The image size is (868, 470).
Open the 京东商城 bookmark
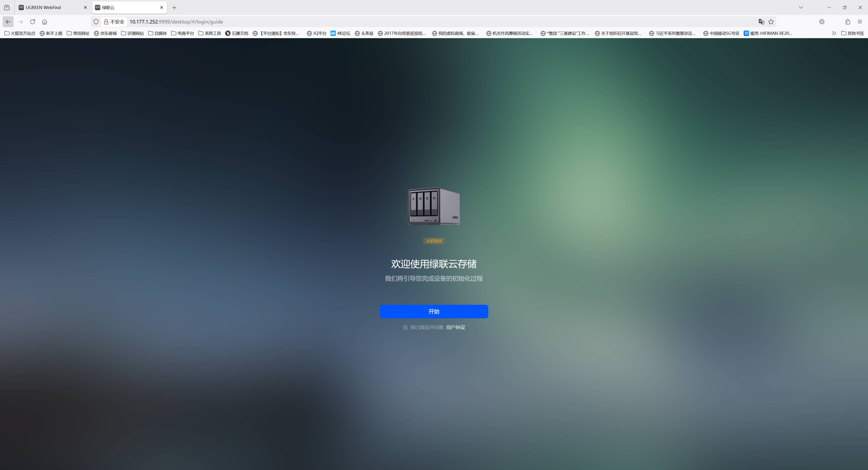pos(105,33)
